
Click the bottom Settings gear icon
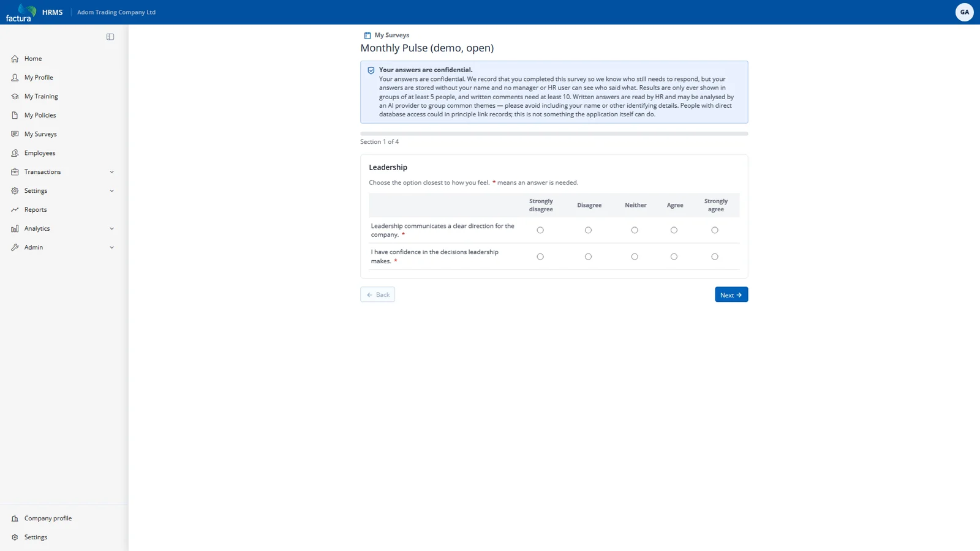(15, 538)
